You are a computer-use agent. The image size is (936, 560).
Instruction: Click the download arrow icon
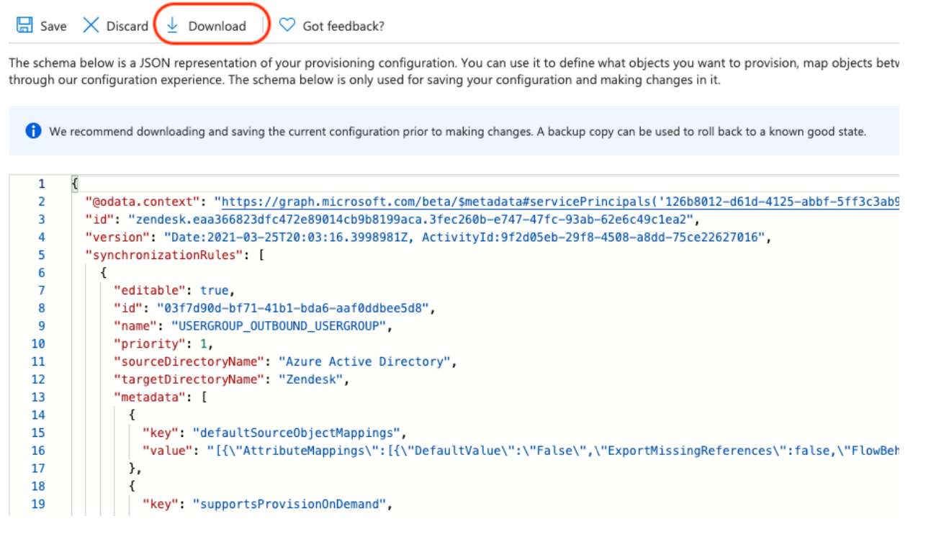pyautogui.click(x=172, y=26)
